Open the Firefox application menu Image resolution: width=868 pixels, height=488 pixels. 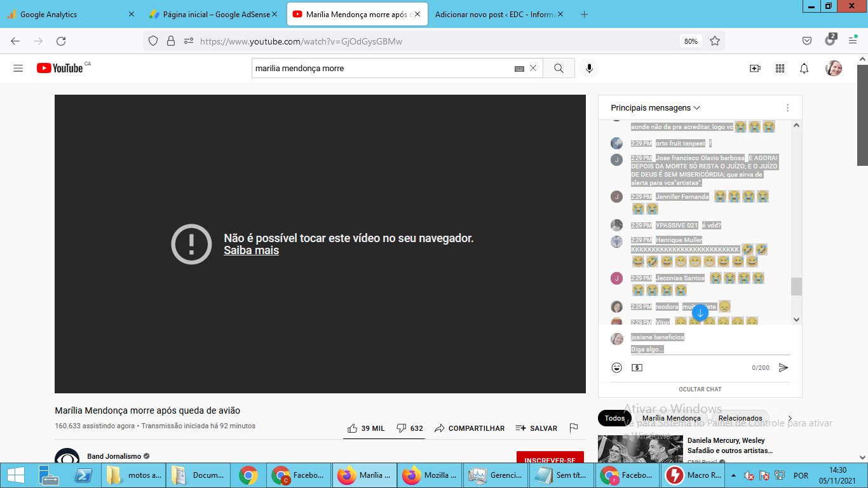coord(853,41)
